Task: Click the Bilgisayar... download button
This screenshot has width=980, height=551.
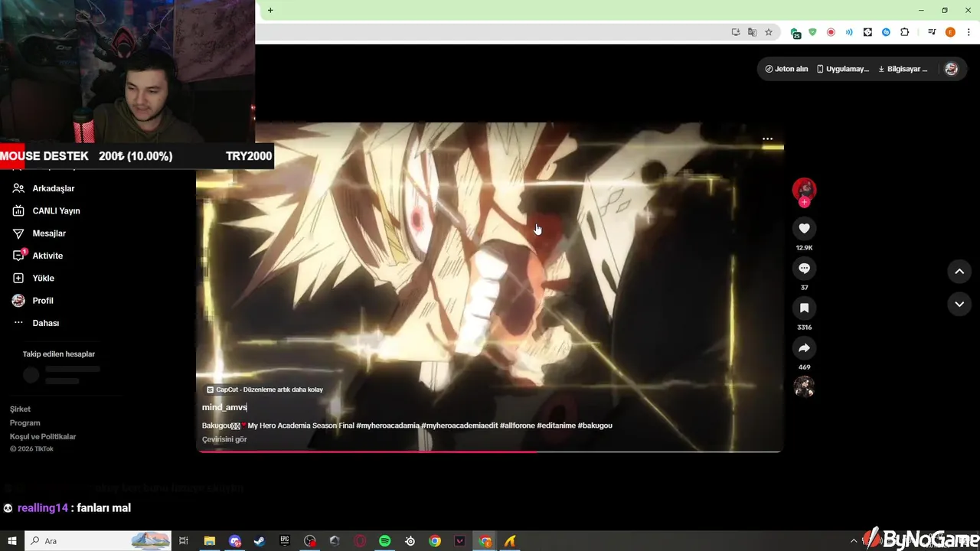Action: 903,69
